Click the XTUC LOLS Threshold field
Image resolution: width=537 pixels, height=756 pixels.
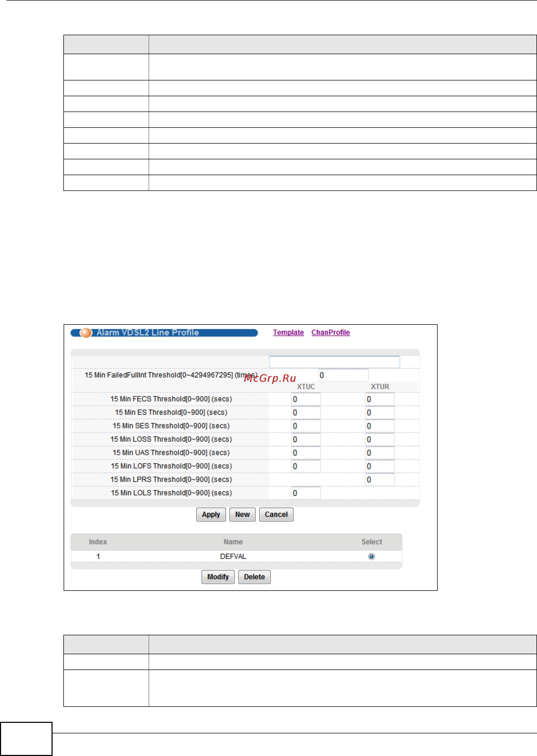tap(306, 493)
